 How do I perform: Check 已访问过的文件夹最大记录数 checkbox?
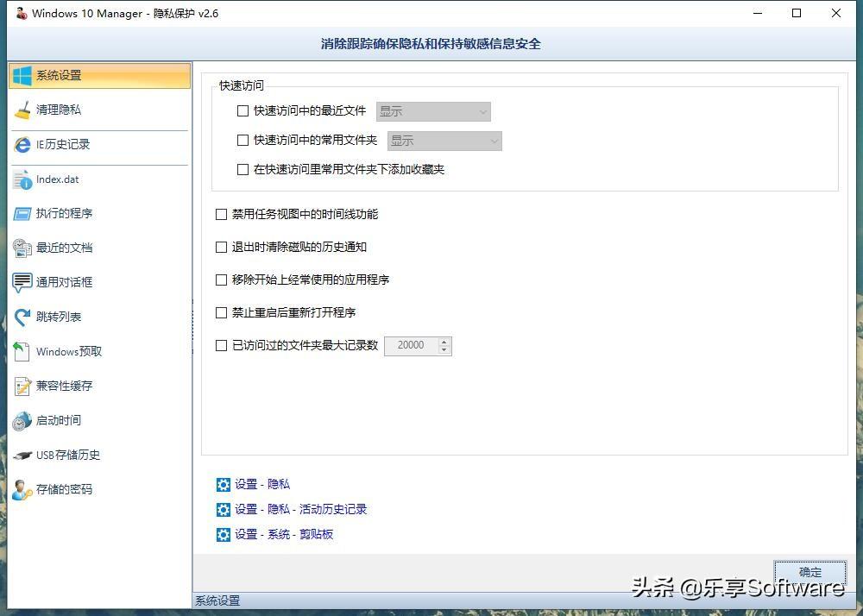click(x=221, y=345)
